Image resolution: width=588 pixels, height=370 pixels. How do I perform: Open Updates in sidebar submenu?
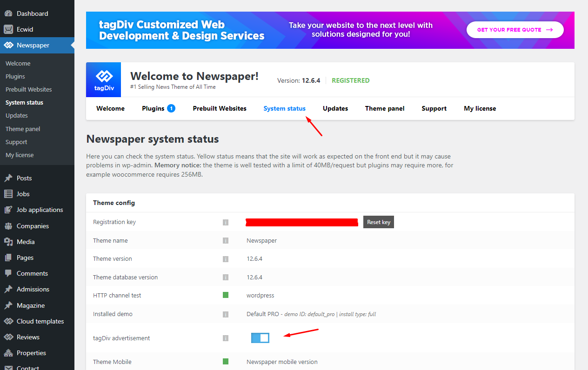pyautogui.click(x=17, y=116)
